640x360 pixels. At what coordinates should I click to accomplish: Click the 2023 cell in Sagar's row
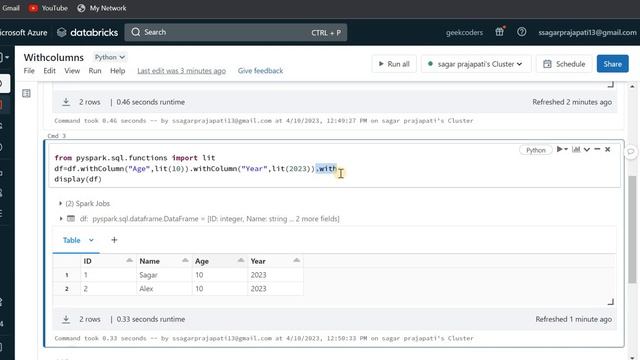pyautogui.click(x=275, y=275)
